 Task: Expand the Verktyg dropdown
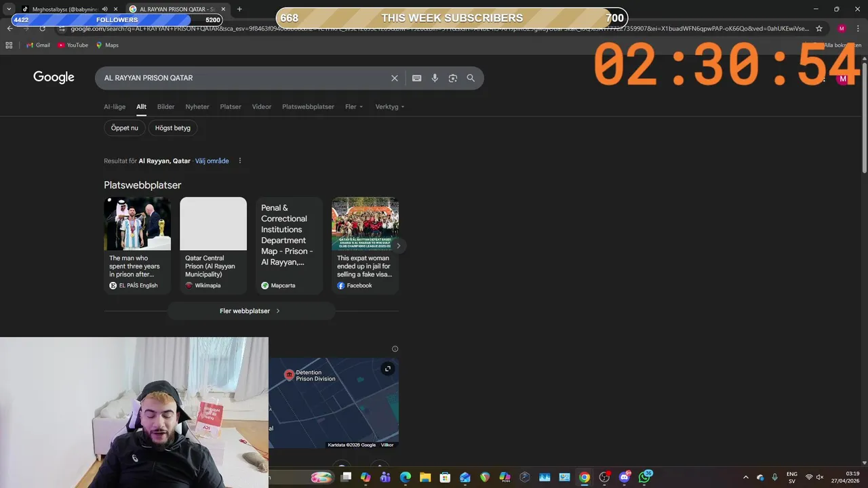[390, 106]
